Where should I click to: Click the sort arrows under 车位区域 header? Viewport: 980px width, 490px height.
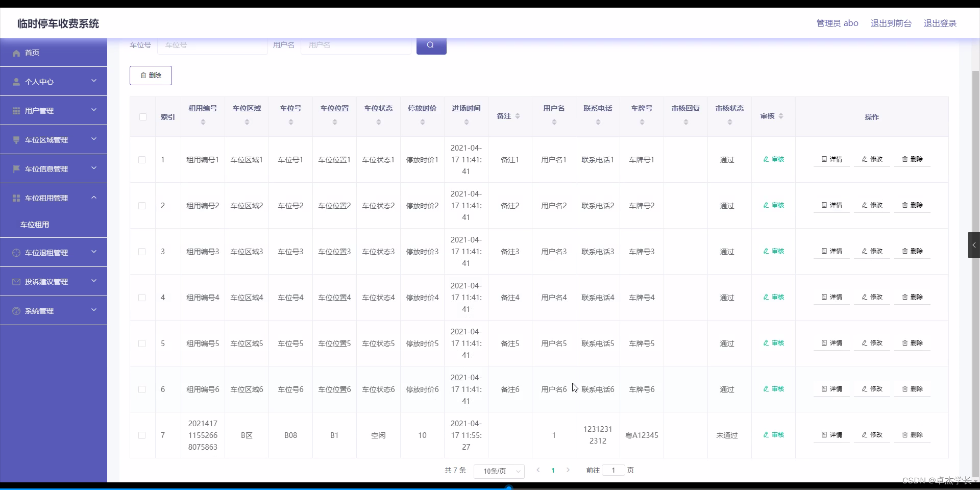pos(247,122)
